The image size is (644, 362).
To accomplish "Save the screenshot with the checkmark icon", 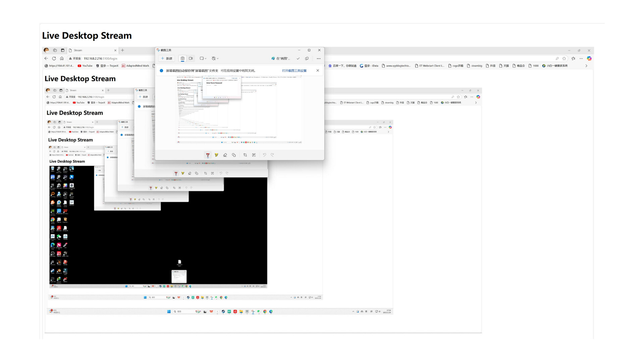I will click(x=298, y=58).
